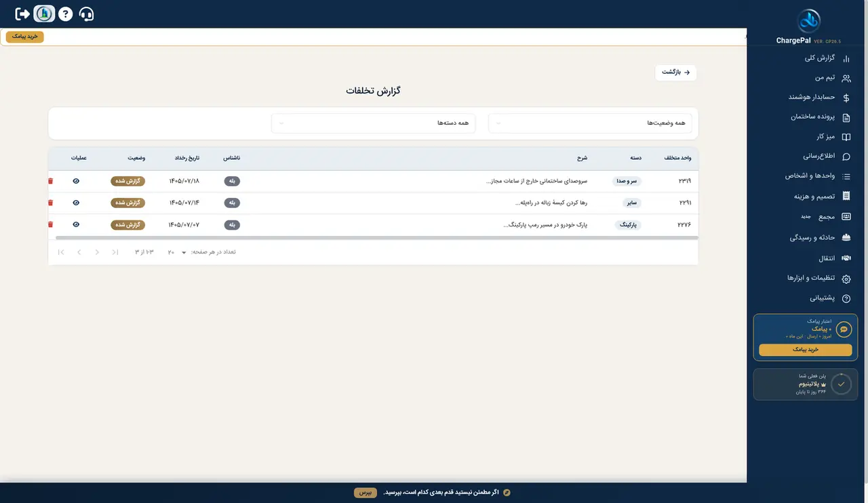Click the logout icon in the top bar
868x503 pixels.
23,14
